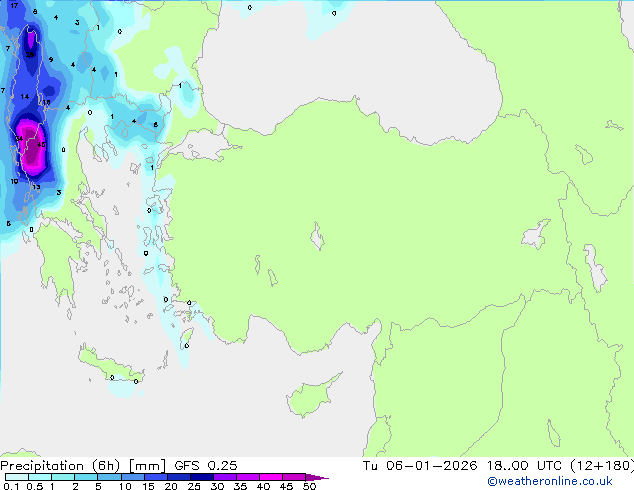Pick the legend swatch between 10 and 15
Image resolution: width=634 pixels, height=490 pixels.
click(132, 477)
